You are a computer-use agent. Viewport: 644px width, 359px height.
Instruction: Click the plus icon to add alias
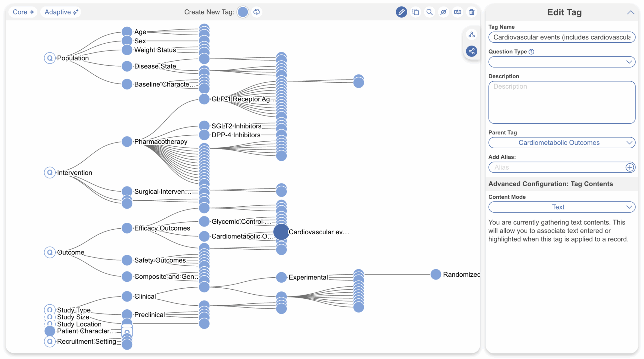[x=630, y=167]
